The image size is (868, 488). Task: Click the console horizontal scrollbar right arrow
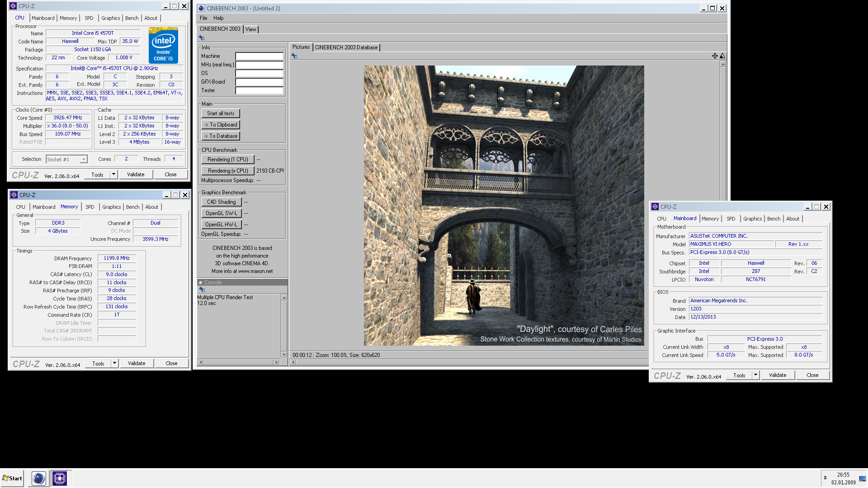click(x=276, y=362)
